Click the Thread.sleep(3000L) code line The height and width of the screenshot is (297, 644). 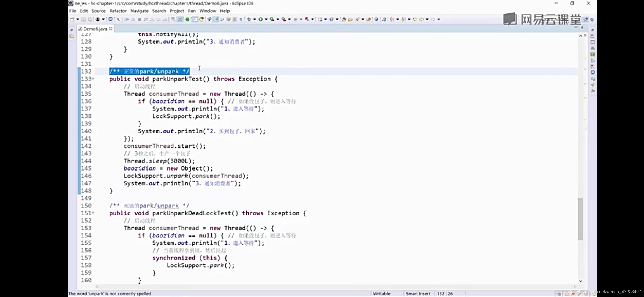159,161
